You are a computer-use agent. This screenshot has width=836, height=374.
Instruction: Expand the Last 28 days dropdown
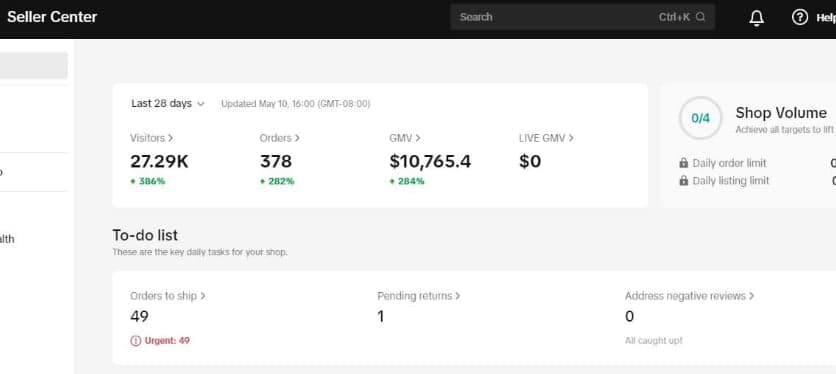point(168,104)
